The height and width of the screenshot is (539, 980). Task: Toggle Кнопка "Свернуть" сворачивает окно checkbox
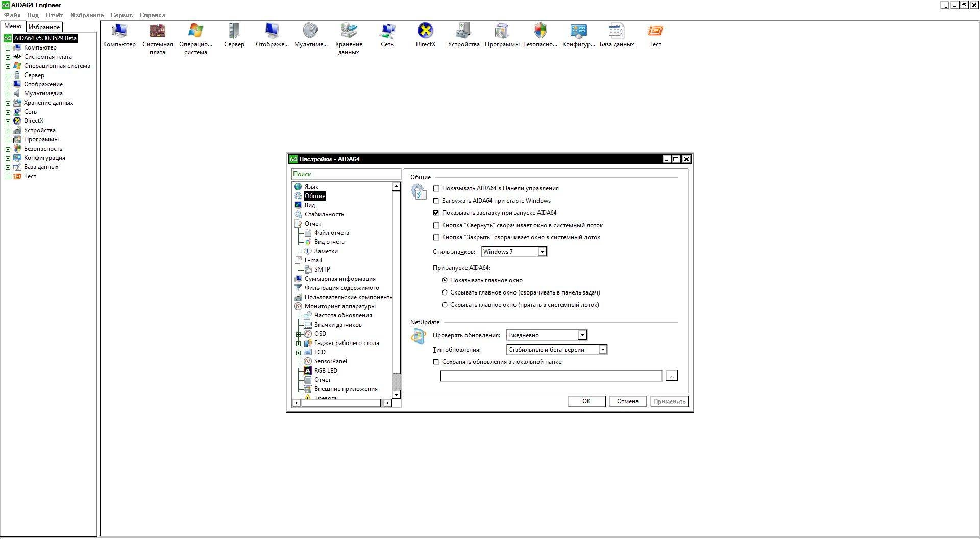pyautogui.click(x=436, y=225)
